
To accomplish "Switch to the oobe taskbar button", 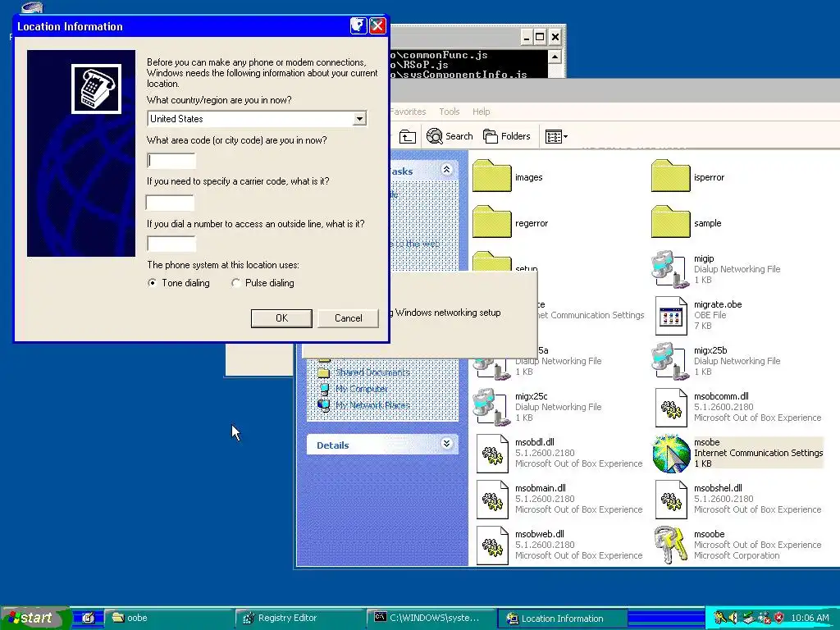I will pos(167,618).
